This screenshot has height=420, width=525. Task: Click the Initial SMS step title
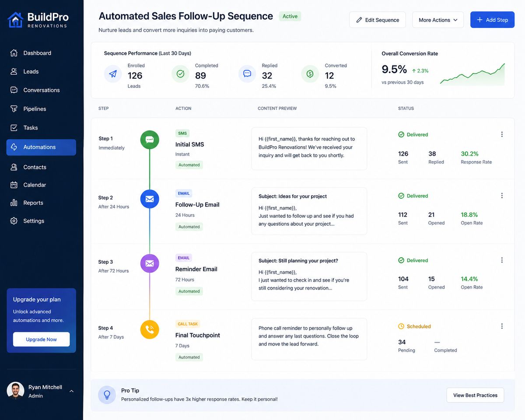[x=190, y=144]
